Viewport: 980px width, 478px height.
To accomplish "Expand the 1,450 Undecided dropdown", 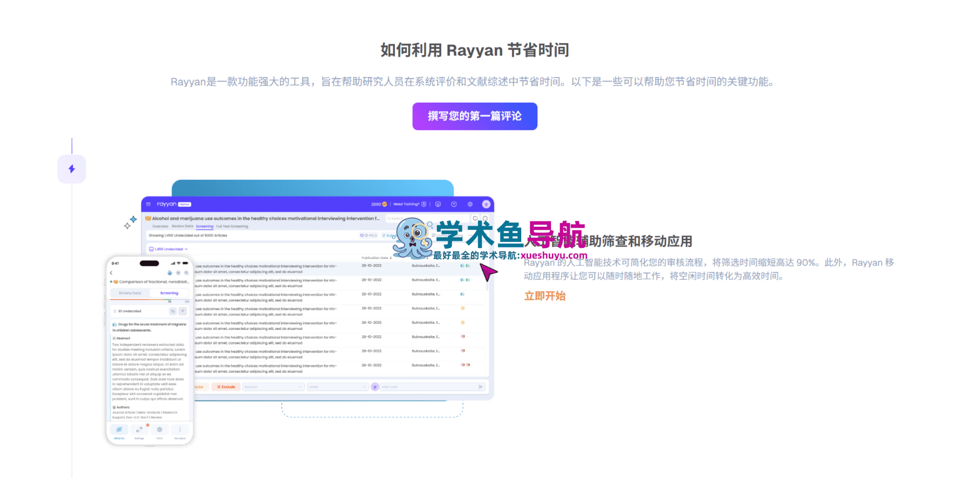I will point(168,249).
